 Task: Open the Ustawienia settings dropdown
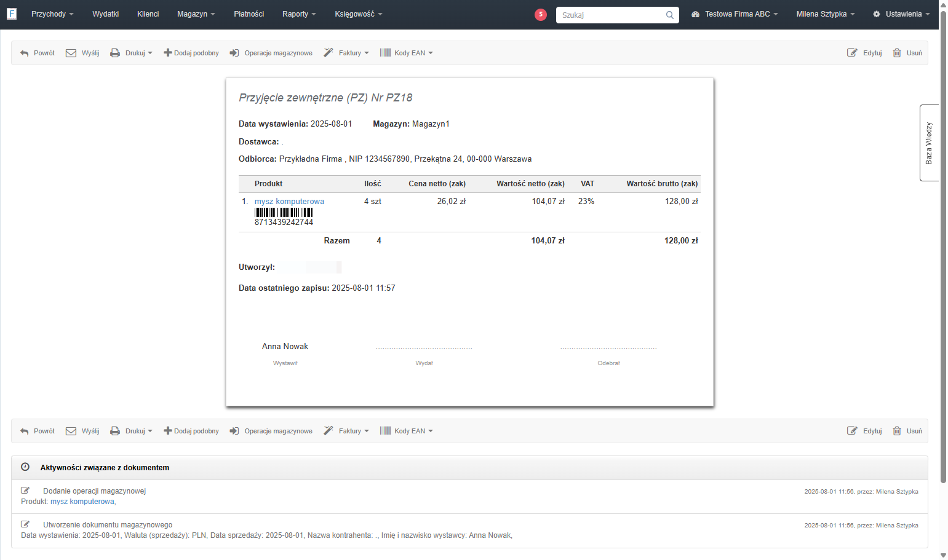[902, 14]
